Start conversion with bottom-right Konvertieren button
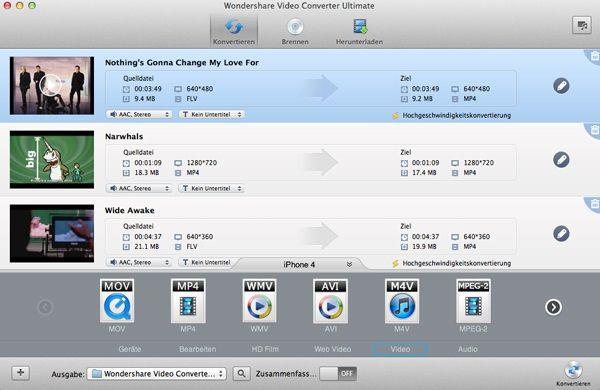 (x=573, y=374)
